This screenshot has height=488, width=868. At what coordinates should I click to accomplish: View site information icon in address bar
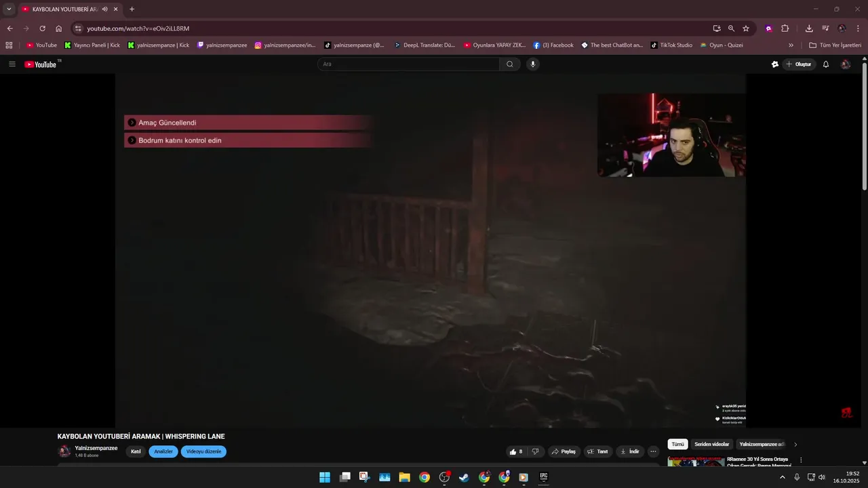click(x=78, y=28)
